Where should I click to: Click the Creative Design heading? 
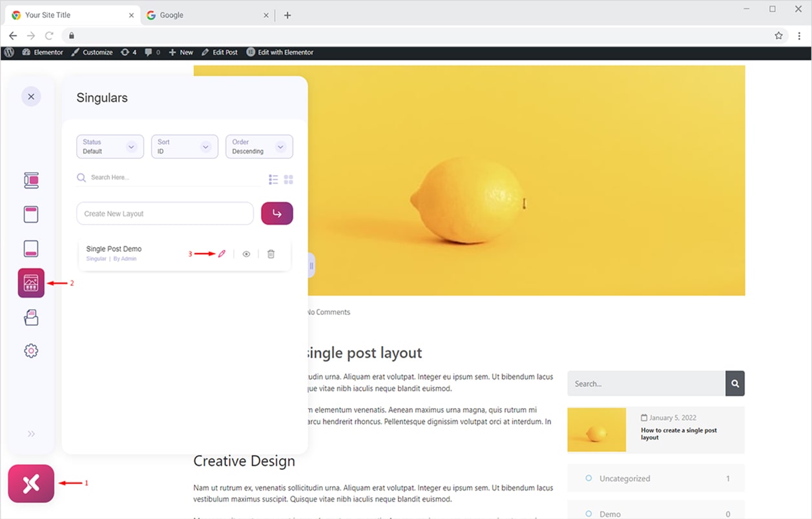click(244, 461)
